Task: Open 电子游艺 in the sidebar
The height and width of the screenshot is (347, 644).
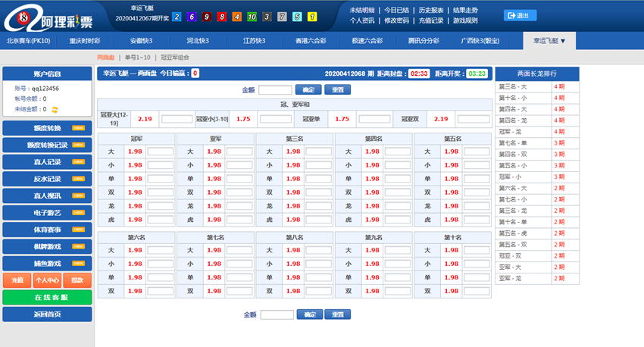Action: pos(47,212)
